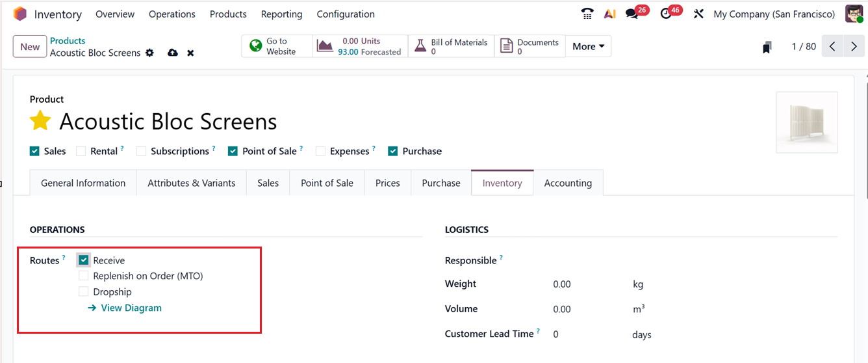The height and width of the screenshot is (363, 868).
Task: Click the wrench debug tools icon
Action: [x=698, y=14]
